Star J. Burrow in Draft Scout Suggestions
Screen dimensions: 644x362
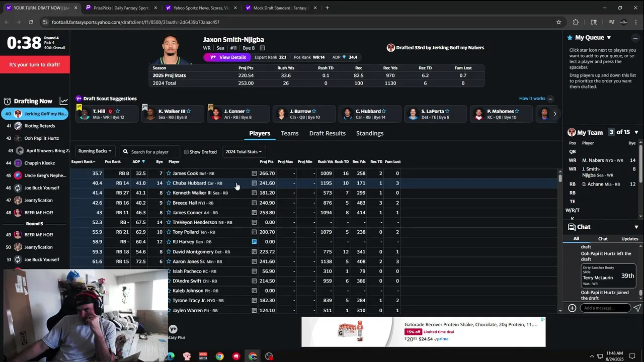(314, 111)
